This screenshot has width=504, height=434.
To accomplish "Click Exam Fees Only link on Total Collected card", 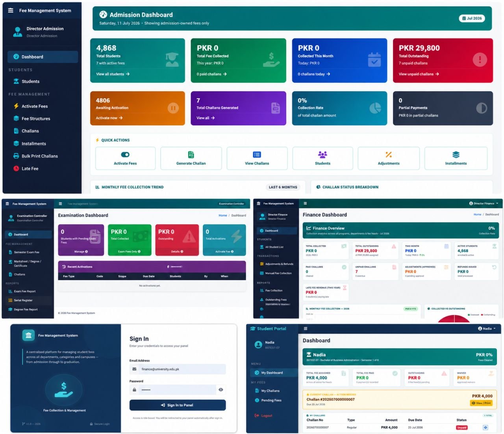I will tap(129, 251).
